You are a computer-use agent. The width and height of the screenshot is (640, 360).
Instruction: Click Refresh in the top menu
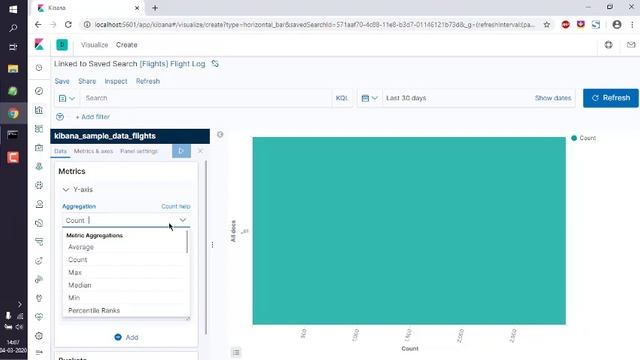click(148, 81)
